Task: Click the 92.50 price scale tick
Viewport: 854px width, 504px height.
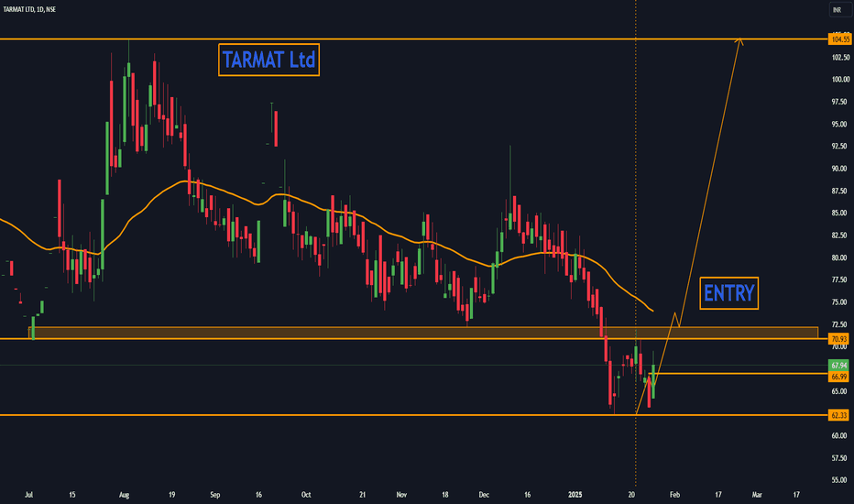Action: [840, 146]
